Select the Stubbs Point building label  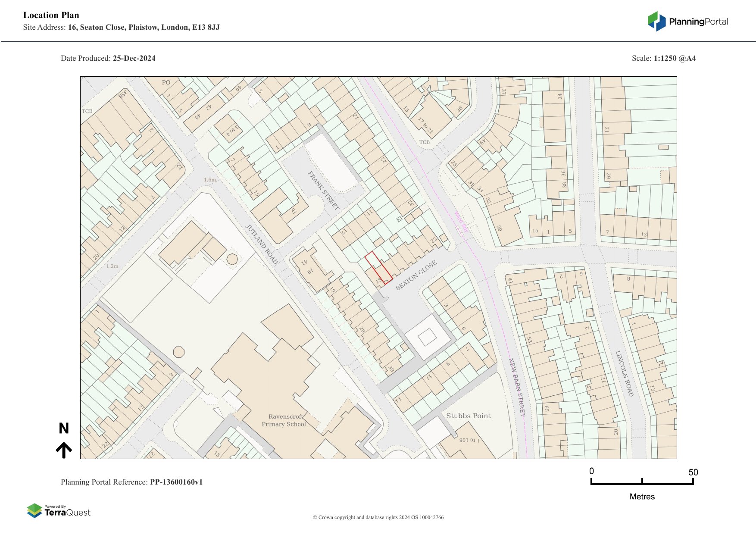(x=468, y=416)
